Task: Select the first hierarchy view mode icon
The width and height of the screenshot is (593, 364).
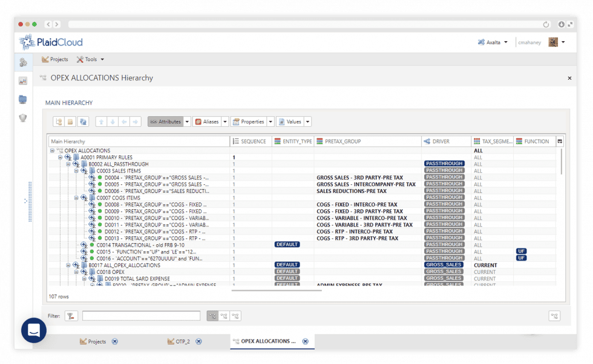Action: click(212, 316)
